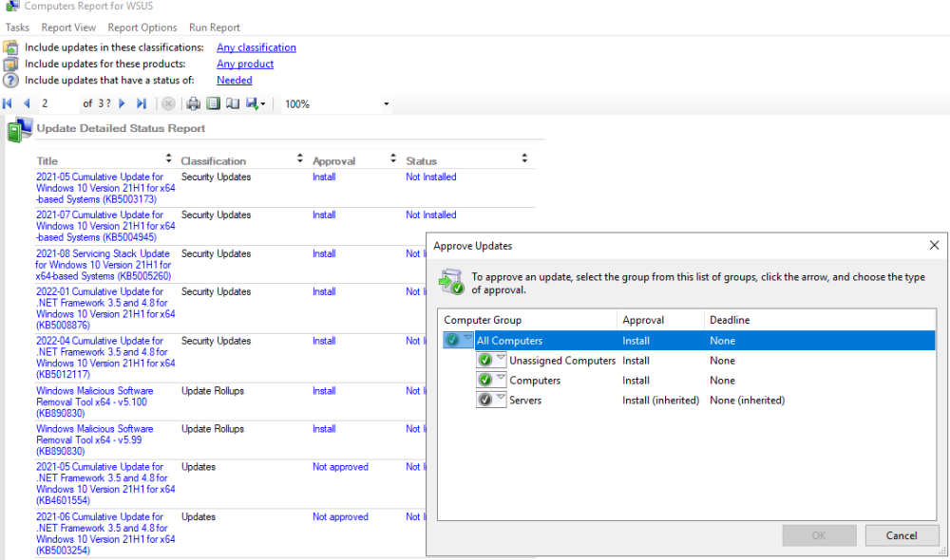Image resolution: width=950 pixels, height=560 pixels.
Task: Click the Deadline column header
Action: (820, 320)
